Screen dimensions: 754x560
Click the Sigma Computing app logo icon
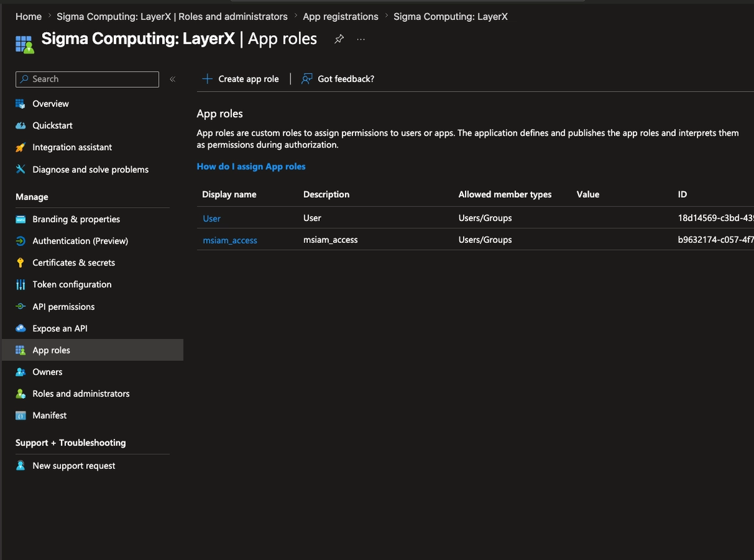(x=24, y=45)
